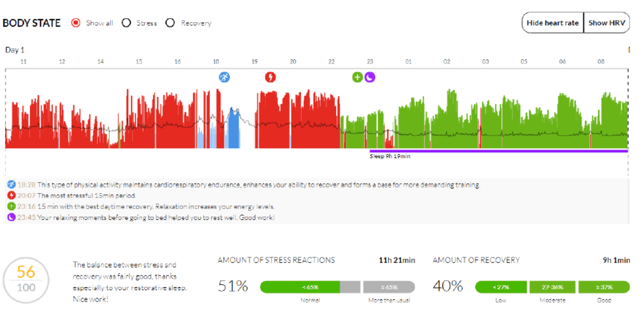Click the purple Sleep 9h 19min bar
The height and width of the screenshot is (316, 644).
tap(499, 151)
